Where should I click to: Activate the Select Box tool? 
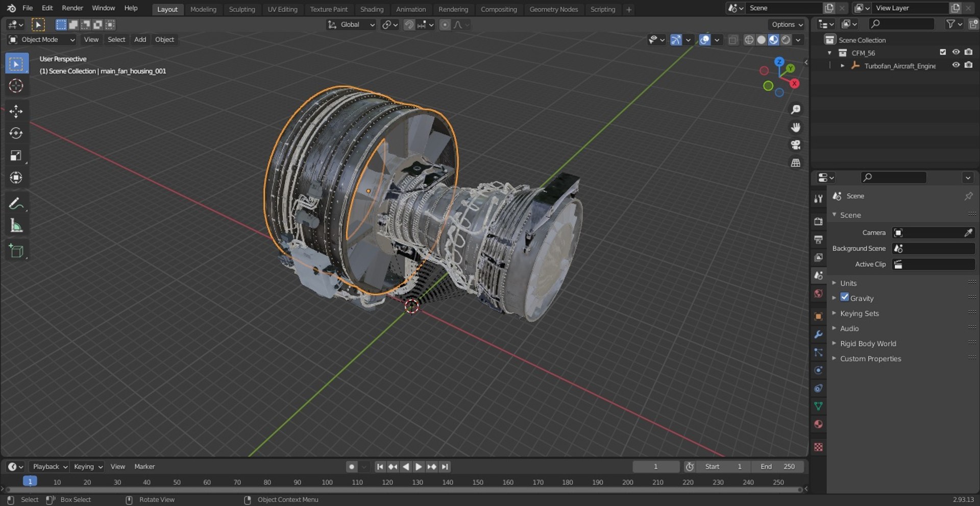(x=16, y=64)
